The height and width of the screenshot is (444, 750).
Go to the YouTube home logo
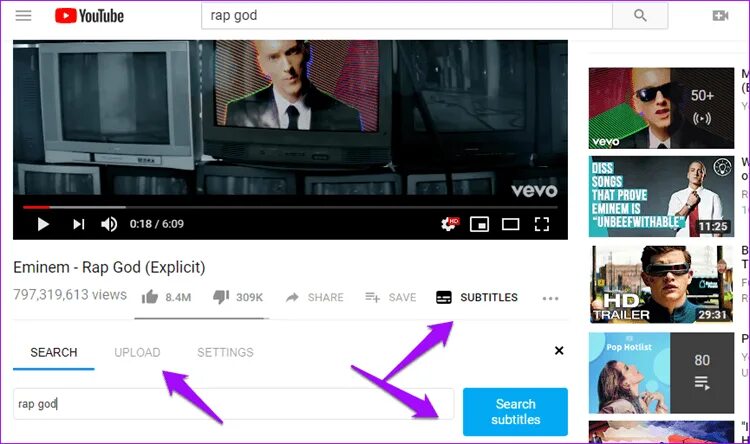89,16
